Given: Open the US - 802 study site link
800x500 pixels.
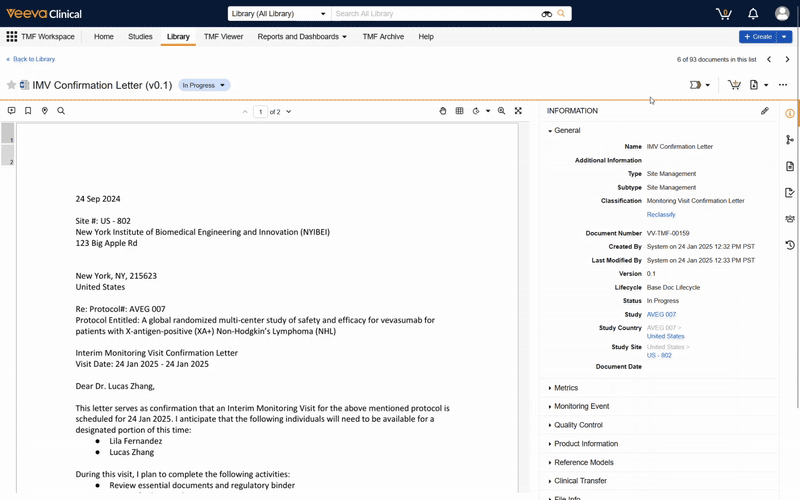Looking at the screenshot, I should click(659, 356).
